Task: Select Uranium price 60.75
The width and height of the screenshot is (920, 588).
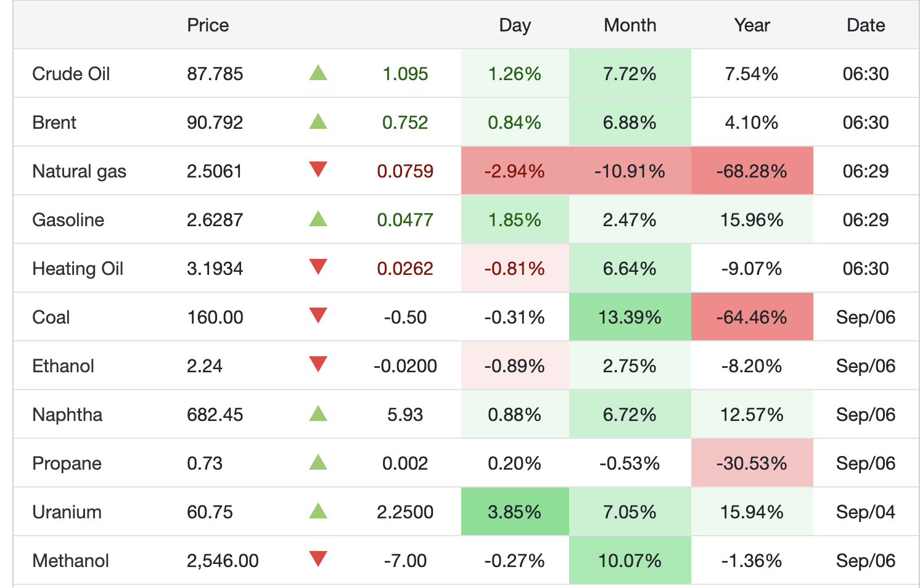Action: point(210,512)
